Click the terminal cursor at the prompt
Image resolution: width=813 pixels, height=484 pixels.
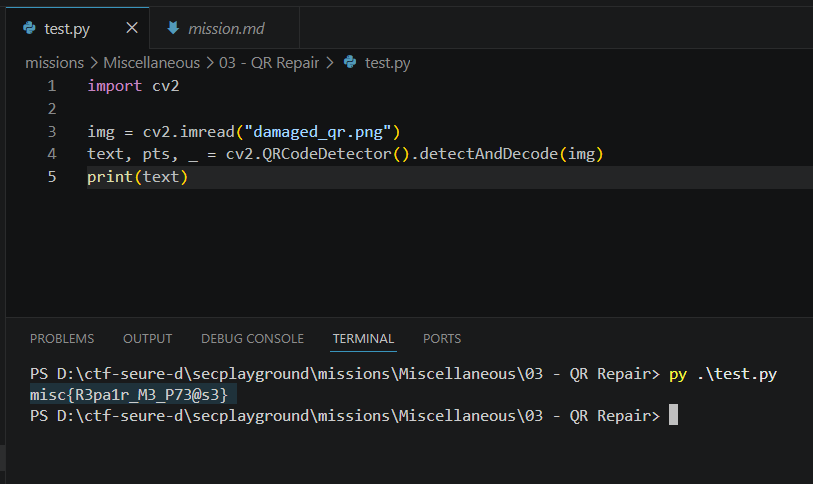[673, 415]
